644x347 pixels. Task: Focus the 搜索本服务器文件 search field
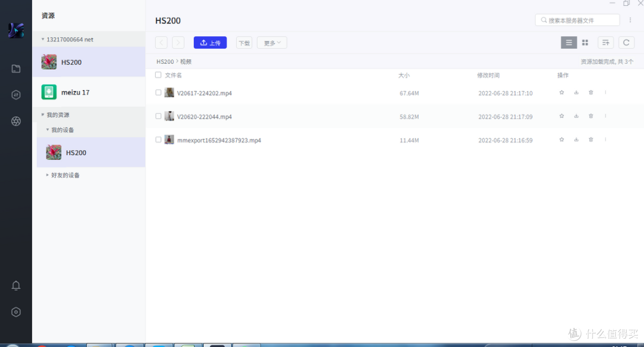pyautogui.click(x=577, y=20)
